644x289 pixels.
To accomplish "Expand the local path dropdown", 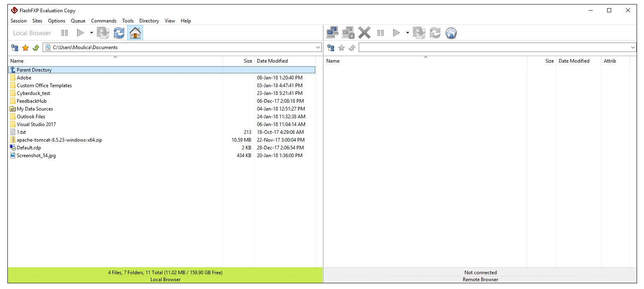I will pyautogui.click(x=318, y=47).
